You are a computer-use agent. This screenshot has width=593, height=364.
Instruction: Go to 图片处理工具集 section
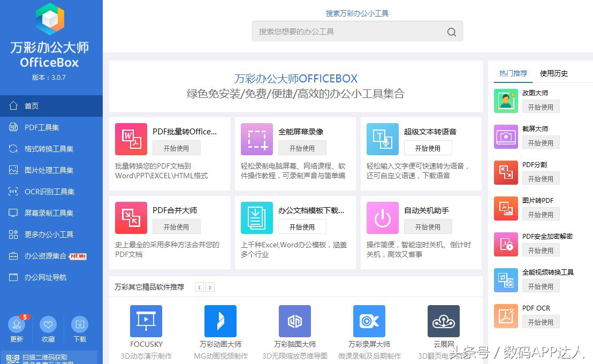51,170
